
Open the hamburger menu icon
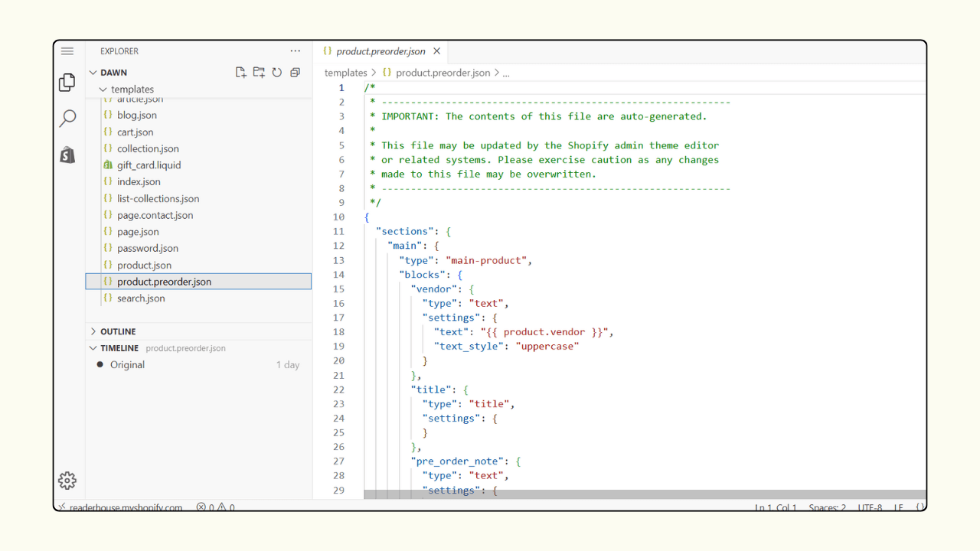point(67,51)
